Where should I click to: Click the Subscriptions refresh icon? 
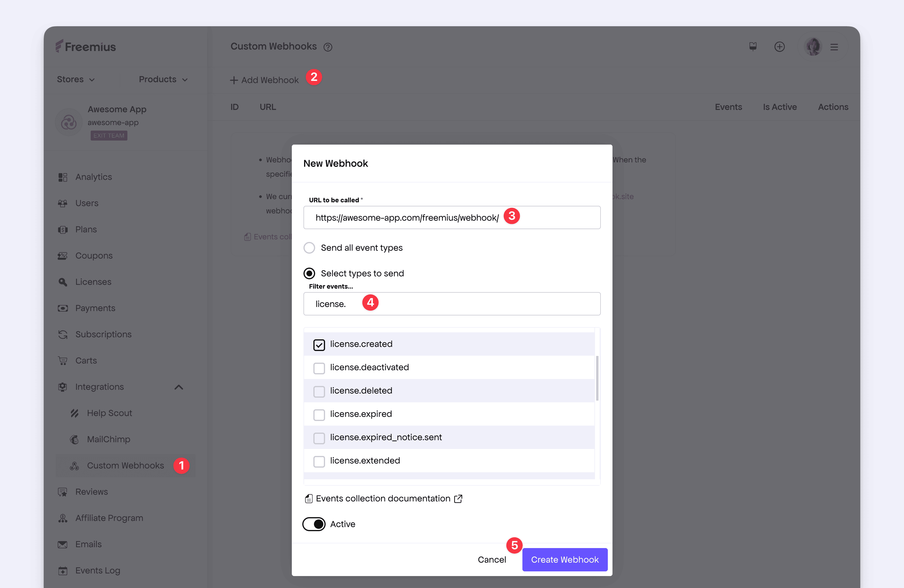tap(63, 335)
